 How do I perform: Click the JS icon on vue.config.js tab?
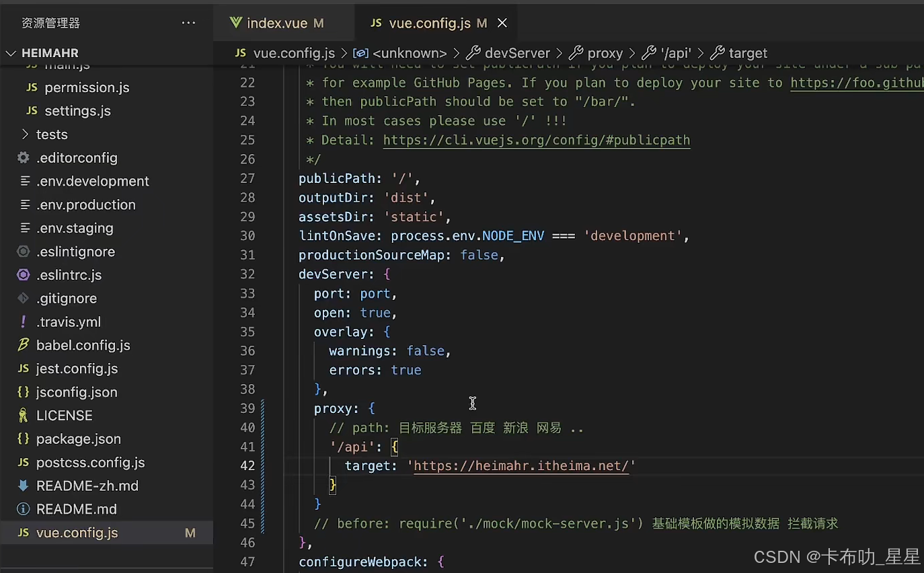376,23
